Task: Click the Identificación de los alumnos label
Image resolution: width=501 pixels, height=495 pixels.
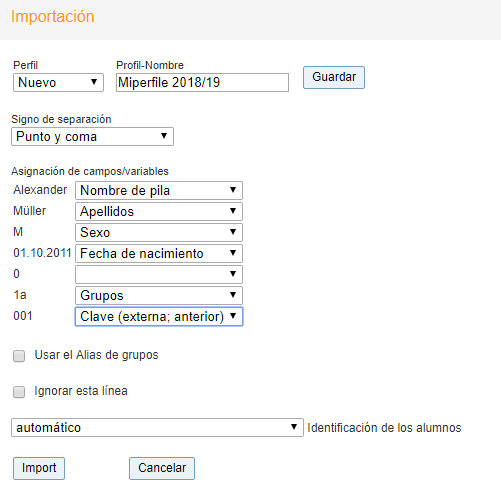Action: click(384, 428)
